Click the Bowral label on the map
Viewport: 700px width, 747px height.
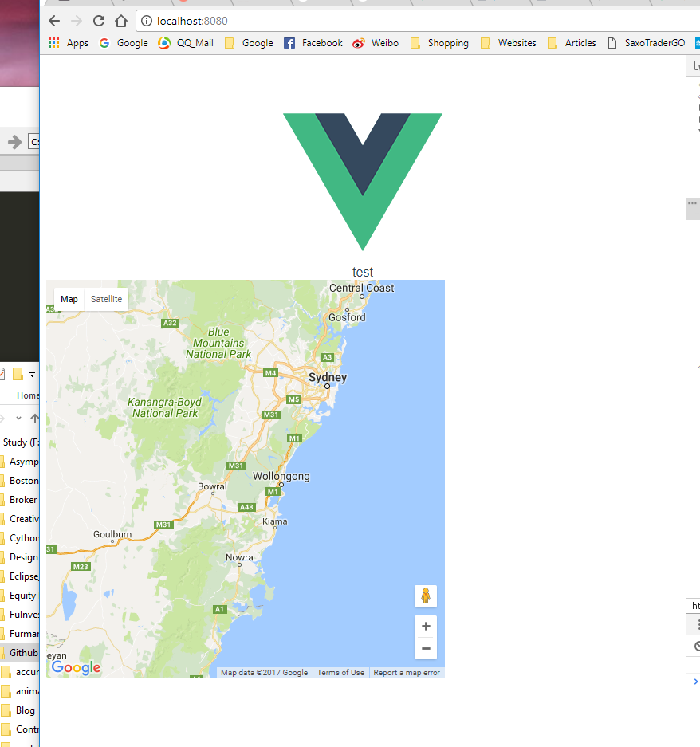212,486
